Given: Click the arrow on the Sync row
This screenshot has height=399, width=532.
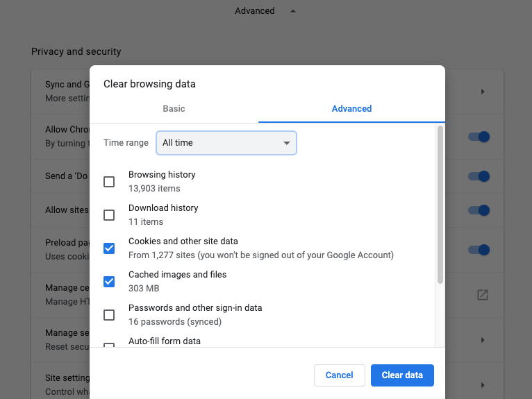Looking at the screenshot, I should pyautogui.click(x=483, y=92).
